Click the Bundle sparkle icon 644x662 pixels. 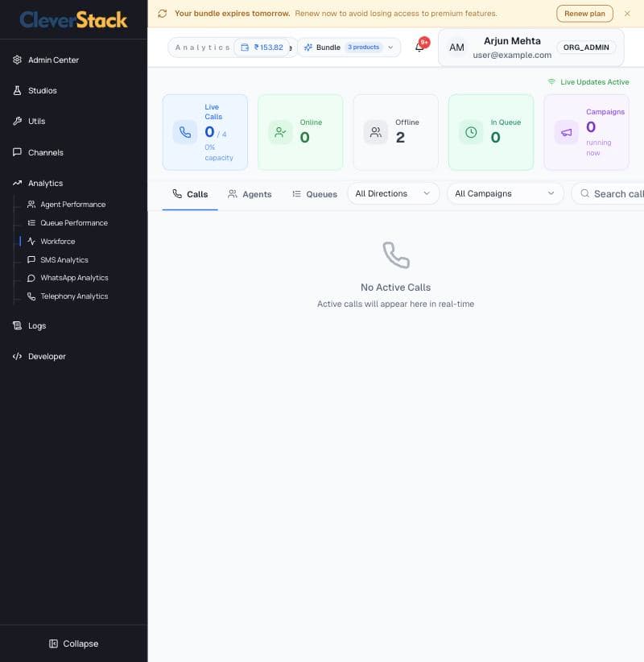pyautogui.click(x=308, y=48)
